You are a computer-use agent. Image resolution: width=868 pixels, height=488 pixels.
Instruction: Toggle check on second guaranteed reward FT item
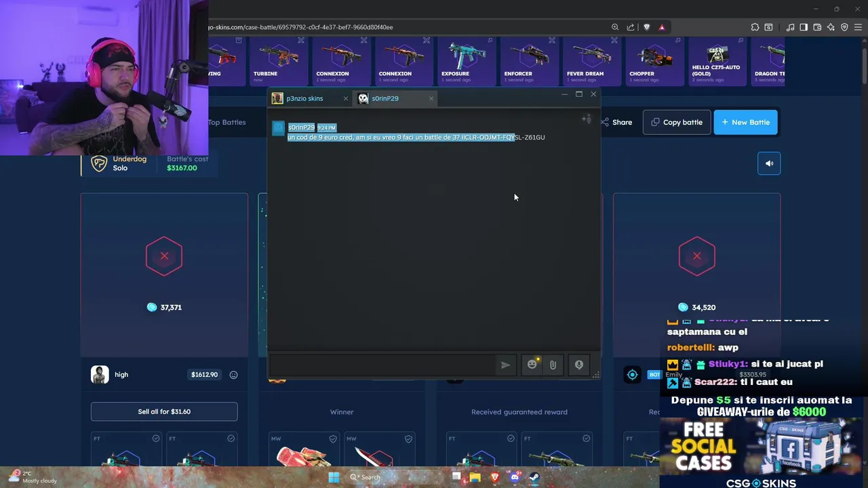click(586, 439)
